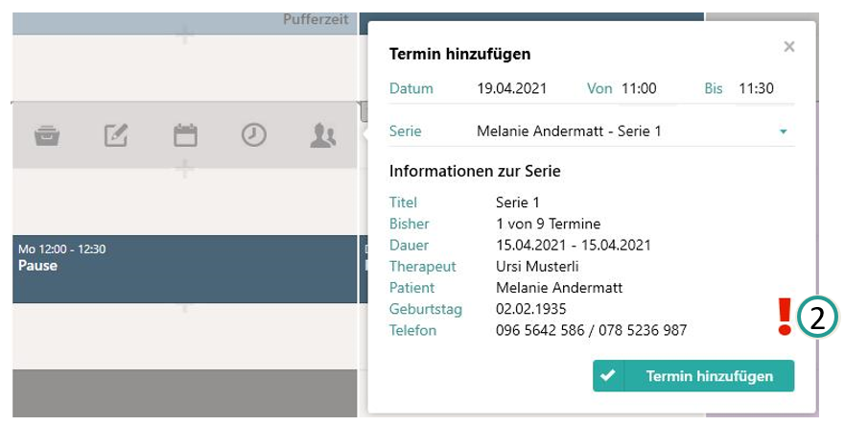
Task: Select the Melanie Andermatt - Serie 1 combo box
Action: point(623,131)
